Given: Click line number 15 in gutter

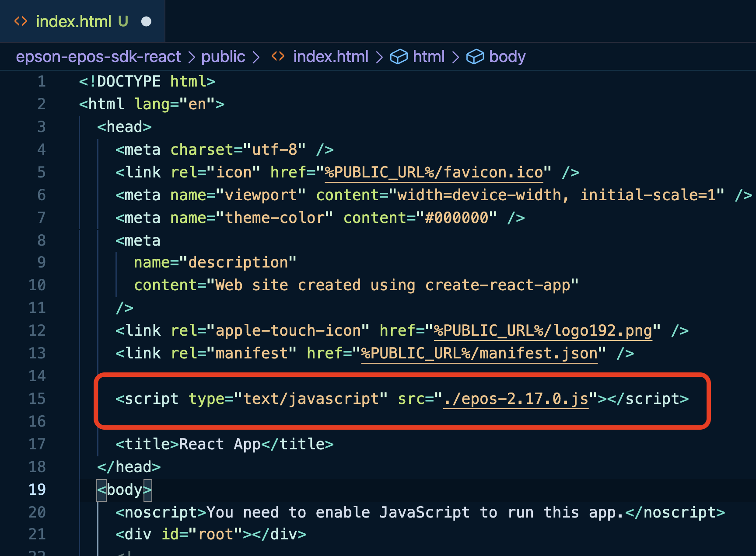Looking at the screenshot, I should tap(37, 399).
